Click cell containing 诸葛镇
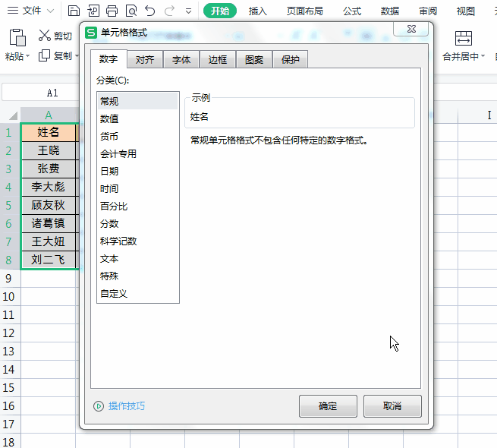The height and width of the screenshot is (448, 497). (48, 223)
